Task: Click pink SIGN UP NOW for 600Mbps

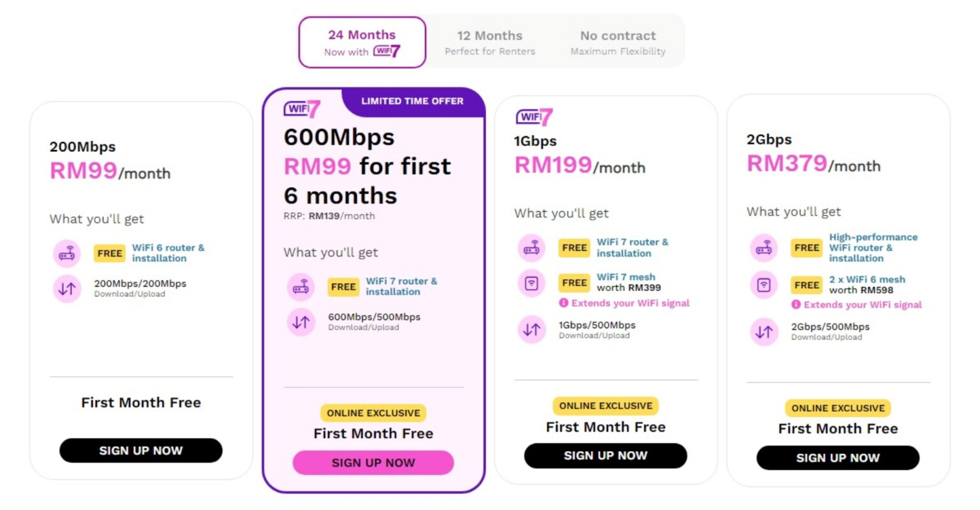Action: click(373, 463)
